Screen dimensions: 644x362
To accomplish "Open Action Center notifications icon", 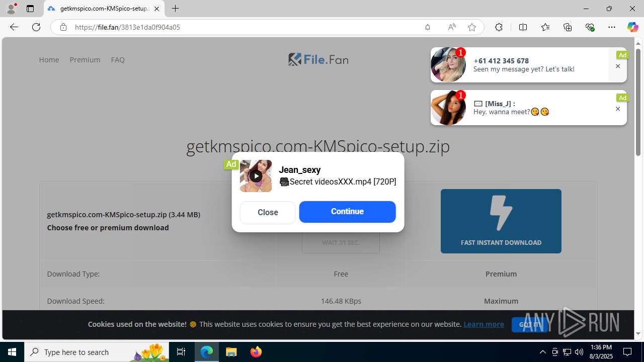I will pos(628,352).
